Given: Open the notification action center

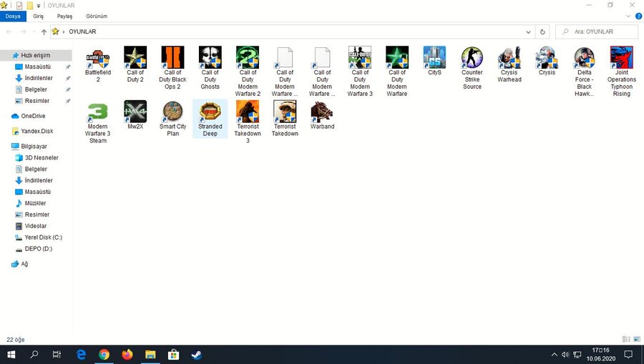Looking at the screenshot, I should [x=628, y=355].
